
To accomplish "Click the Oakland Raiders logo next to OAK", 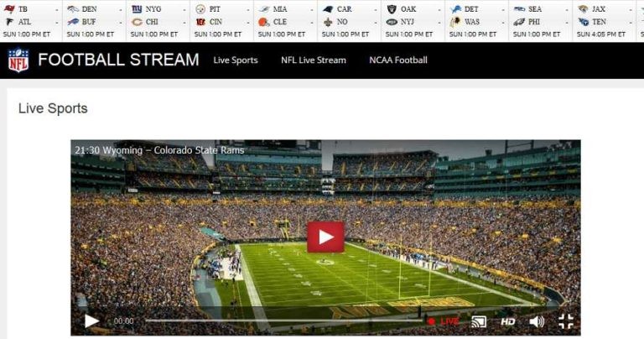I will click(x=392, y=9).
